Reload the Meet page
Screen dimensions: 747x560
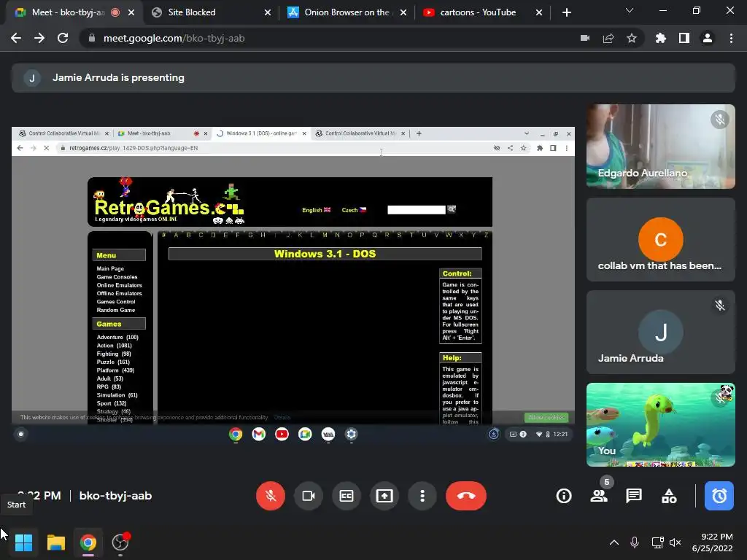[63, 38]
